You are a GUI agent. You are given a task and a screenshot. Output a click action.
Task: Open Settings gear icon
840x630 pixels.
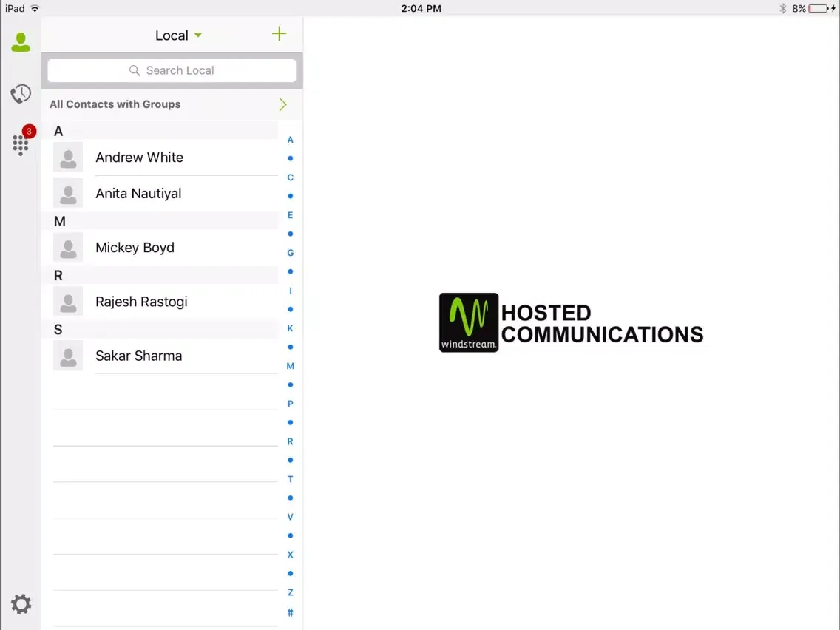click(x=21, y=603)
